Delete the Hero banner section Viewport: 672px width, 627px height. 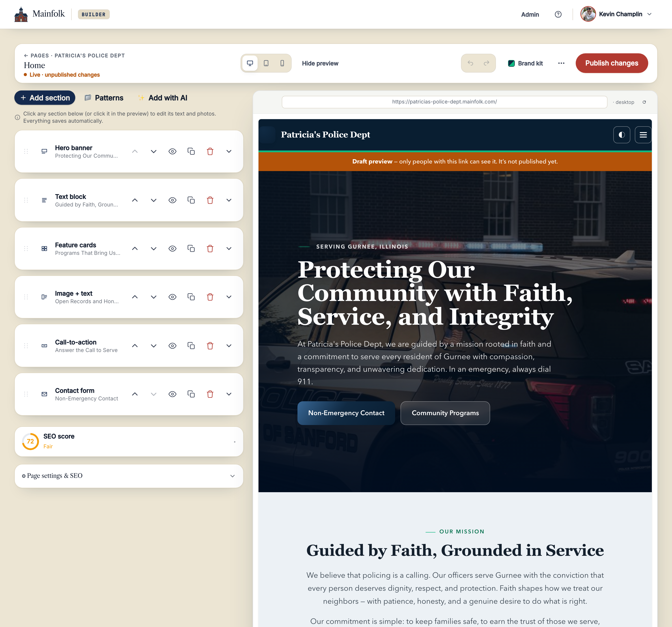[210, 151]
